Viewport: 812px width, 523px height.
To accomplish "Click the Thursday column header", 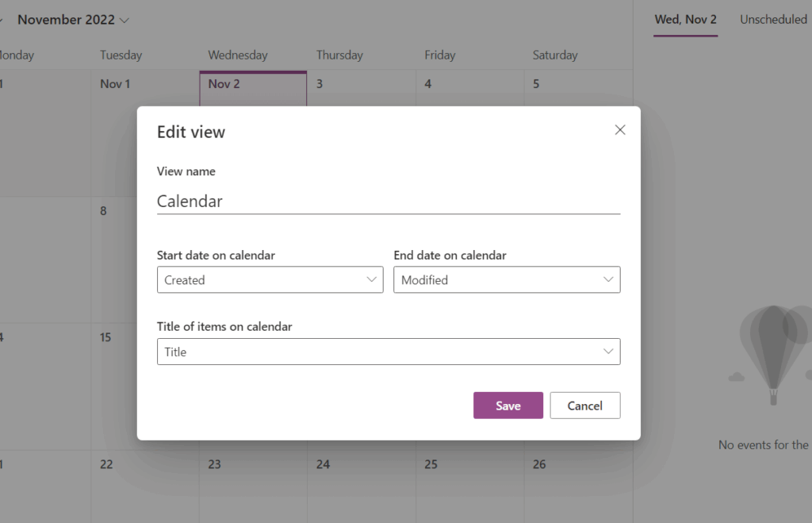I will coord(339,55).
